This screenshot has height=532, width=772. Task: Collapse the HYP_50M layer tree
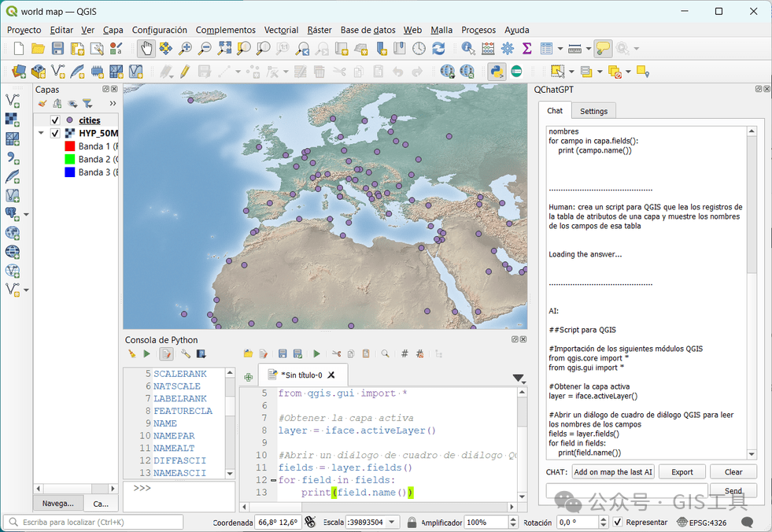click(42, 133)
